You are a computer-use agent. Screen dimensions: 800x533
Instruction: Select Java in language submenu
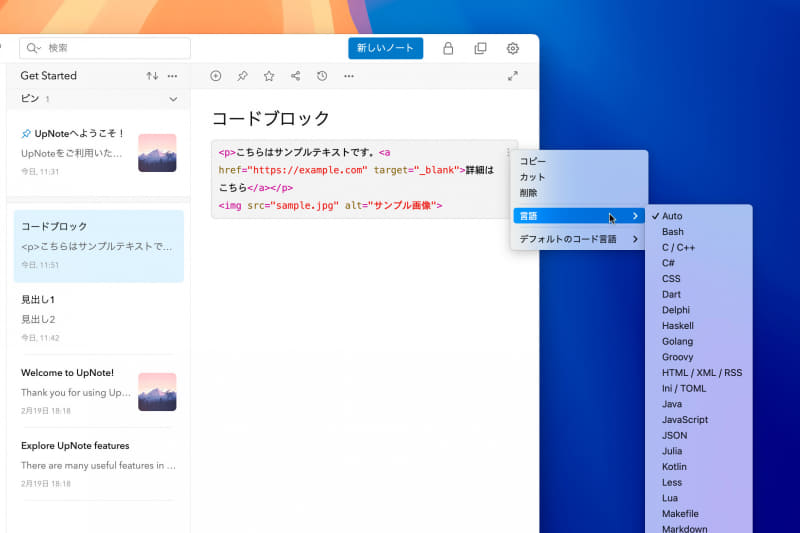pyautogui.click(x=698, y=404)
